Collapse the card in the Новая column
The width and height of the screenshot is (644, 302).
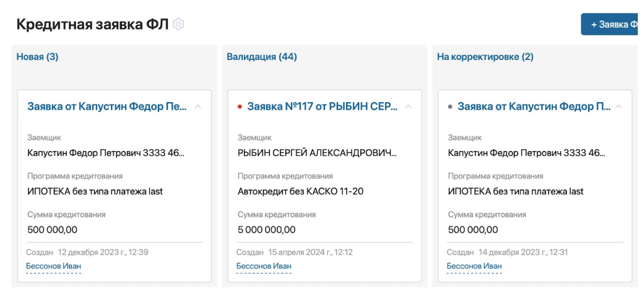pyautogui.click(x=198, y=106)
